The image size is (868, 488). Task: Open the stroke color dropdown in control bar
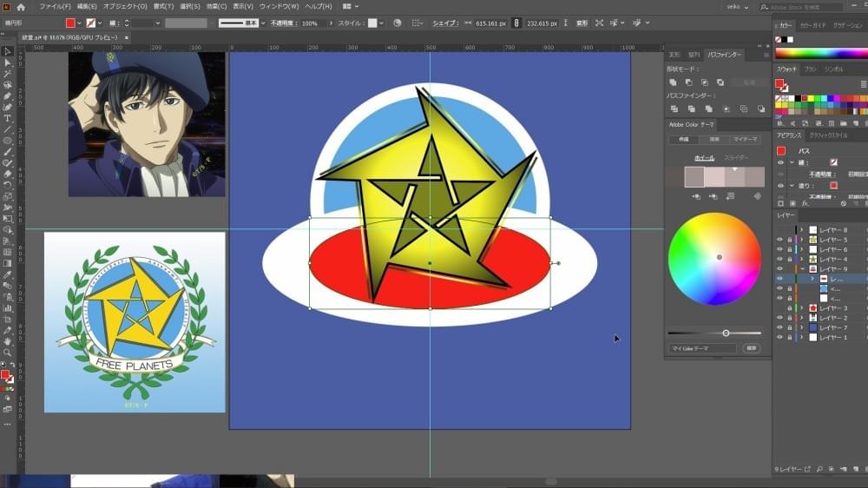pyautogui.click(x=100, y=23)
